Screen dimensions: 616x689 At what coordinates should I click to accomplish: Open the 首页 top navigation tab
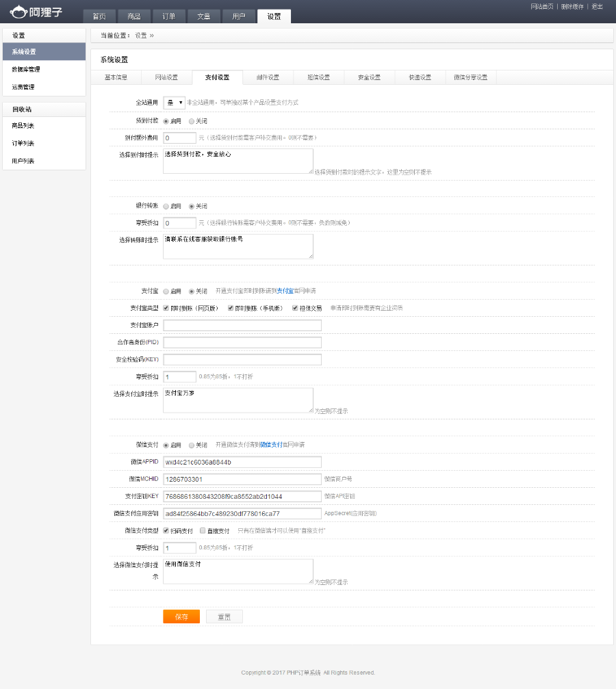pyautogui.click(x=99, y=16)
